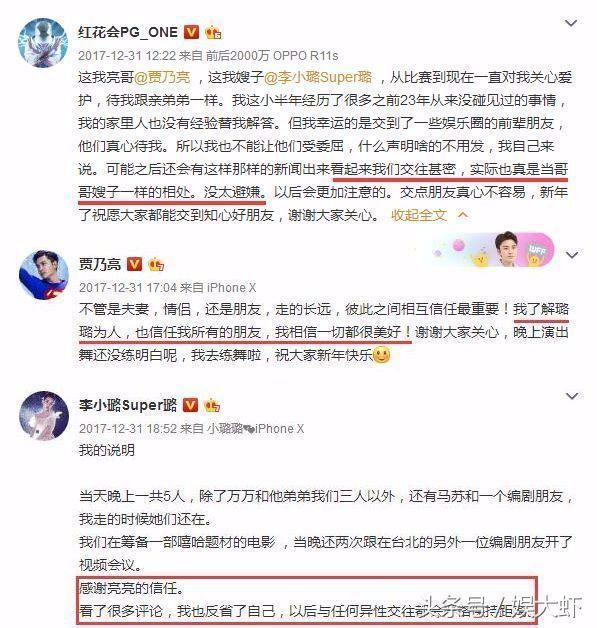This screenshot has width=597, height=628.
Task: Click crown membership badge next to PG_ONE
Action: coord(213,32)
